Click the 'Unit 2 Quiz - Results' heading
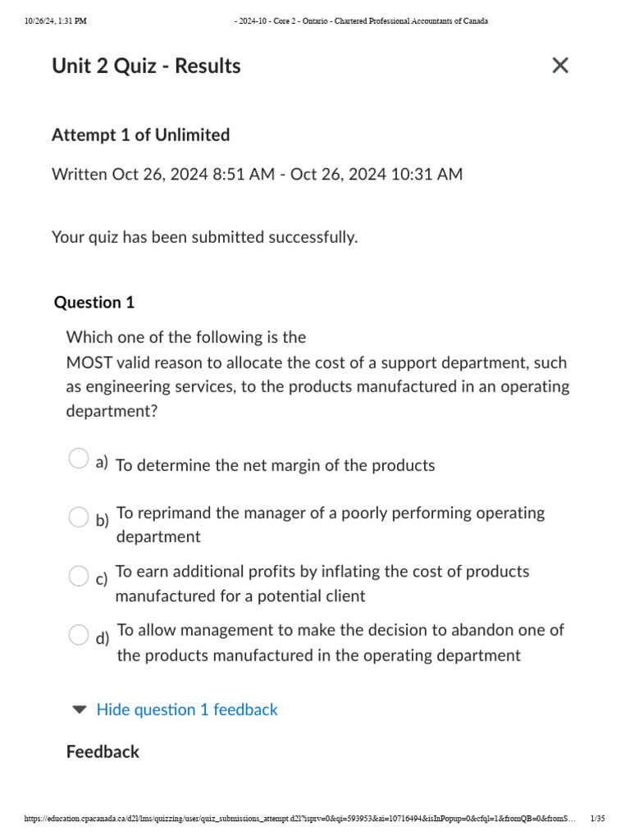630x840 pixels. click(x=146, y=66)
